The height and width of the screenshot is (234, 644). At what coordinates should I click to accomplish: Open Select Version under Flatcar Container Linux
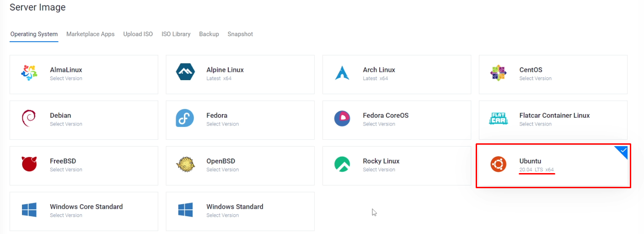point(536,124)
